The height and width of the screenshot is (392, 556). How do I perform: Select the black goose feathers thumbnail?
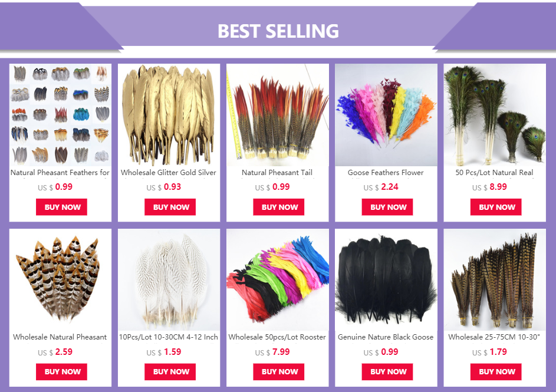point(386,279)
